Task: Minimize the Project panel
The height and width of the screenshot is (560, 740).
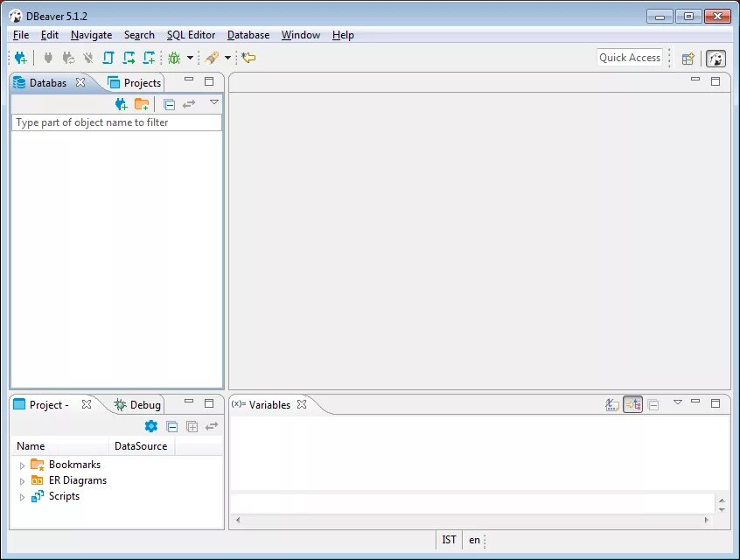Action: coord(189,401)
